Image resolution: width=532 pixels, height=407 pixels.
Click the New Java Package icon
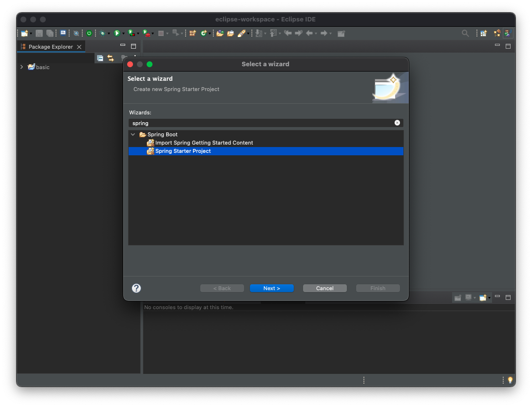click(193, 33)
